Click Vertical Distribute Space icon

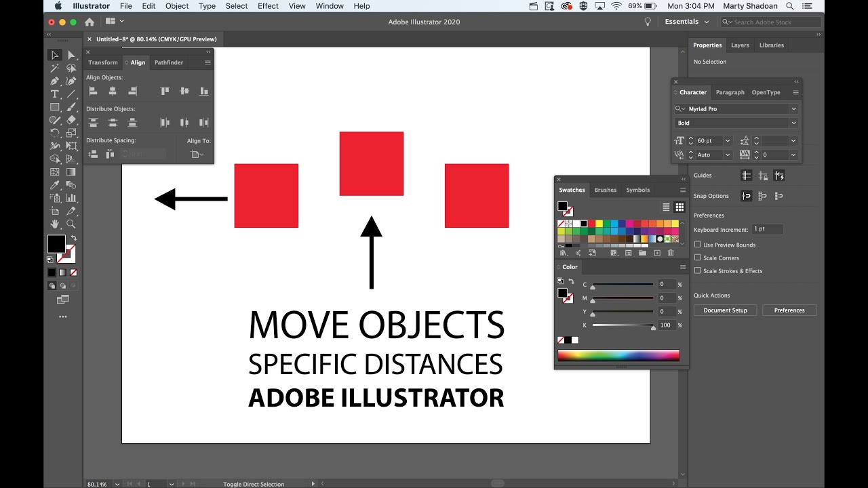(94, 155)
